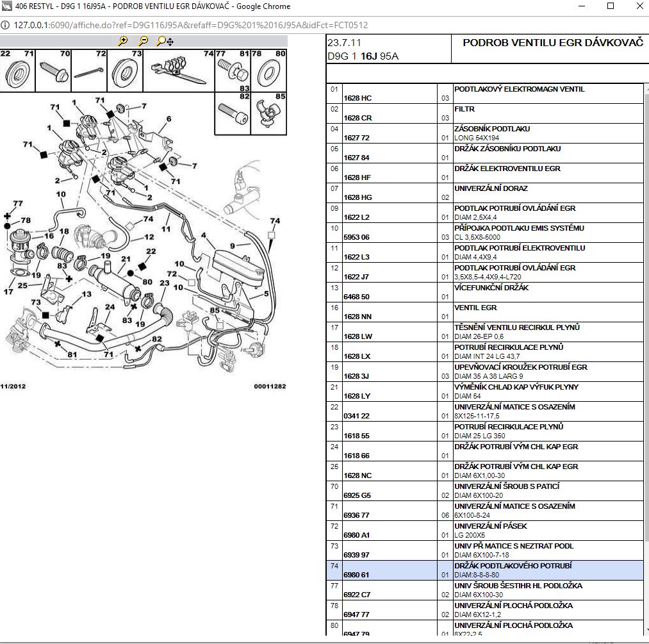Viewport: 649px width, 644px height.
Task: Select row 01 PODTLAKOVÝ ELEKTROMAGN VENTIL
Action: 485,94
